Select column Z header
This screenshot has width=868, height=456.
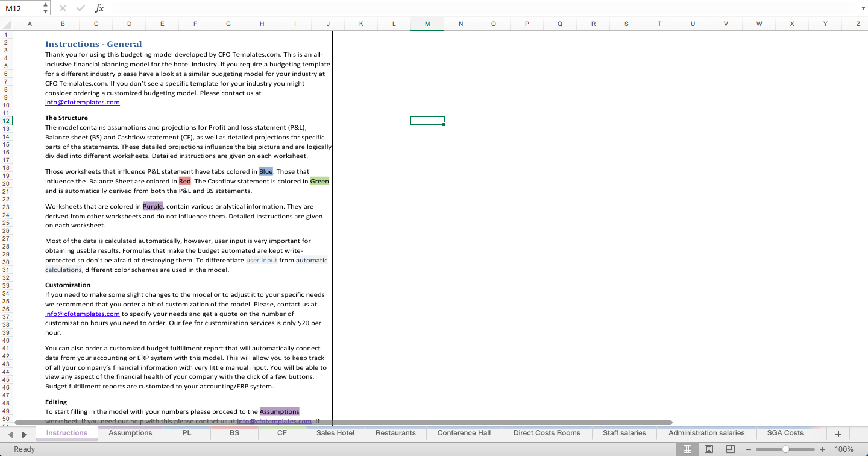coord(858,24)
